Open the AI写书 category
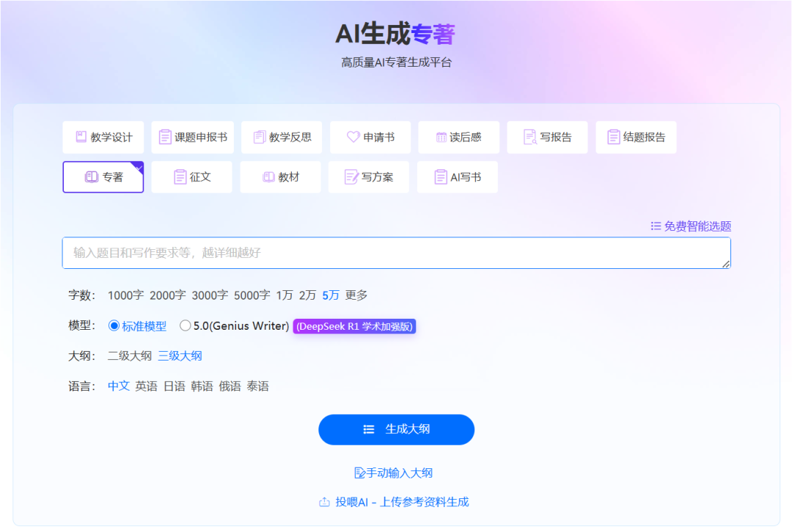The height and width of the screenshot is (532, 792). pyautogui.click(x=458, y=177)
